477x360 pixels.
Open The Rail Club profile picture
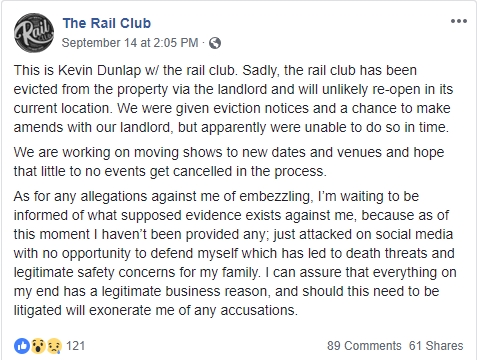(x=34, y=33)
